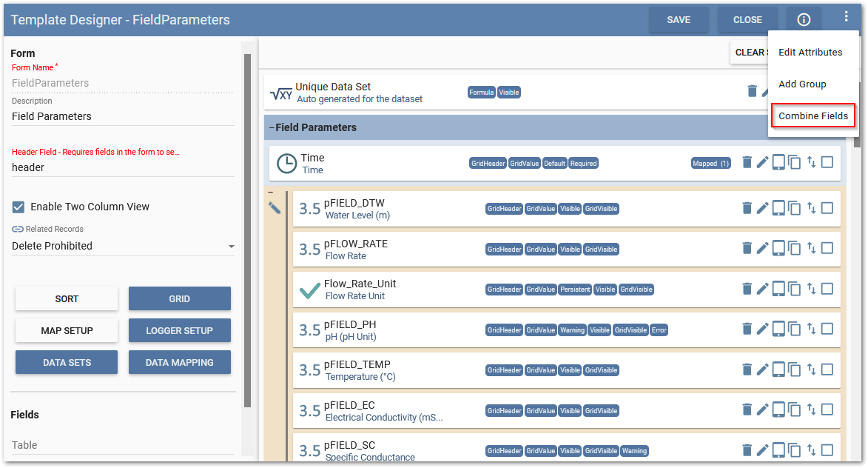The height and width of the screenshot is (468, 868).
Task: Select the checkbox on the pFIELD_TEMP row
Action: click(827, 369)
